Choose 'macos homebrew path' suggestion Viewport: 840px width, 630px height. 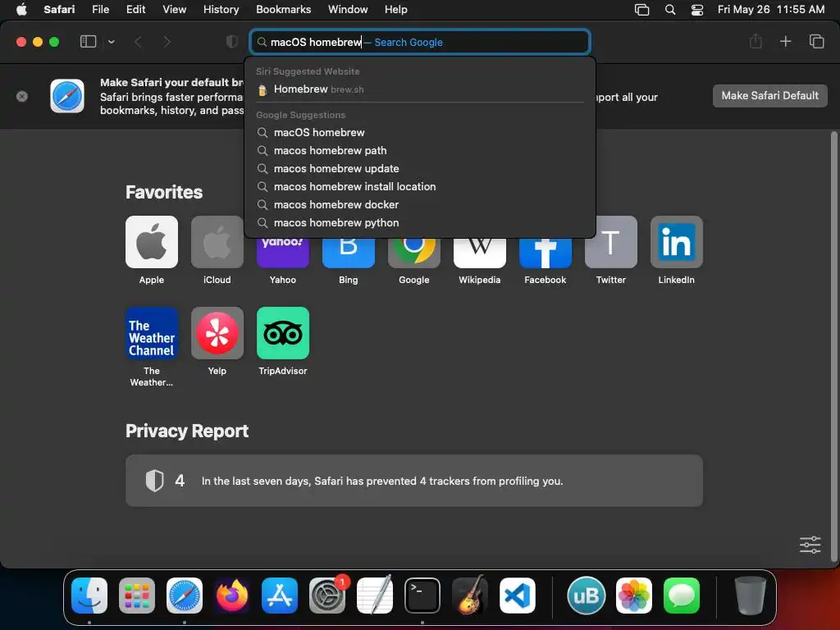tap(420, 151)
